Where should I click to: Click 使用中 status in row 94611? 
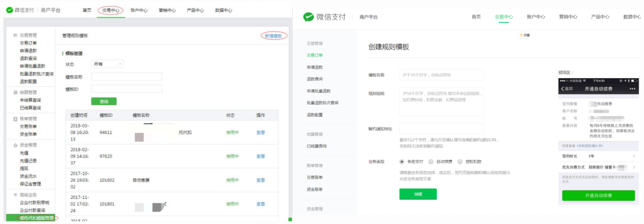(233, 132)
